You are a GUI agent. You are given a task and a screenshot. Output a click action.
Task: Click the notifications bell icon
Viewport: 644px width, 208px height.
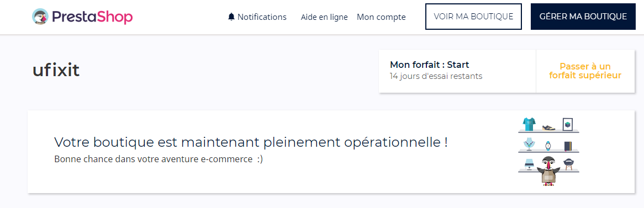pos(231,17)
